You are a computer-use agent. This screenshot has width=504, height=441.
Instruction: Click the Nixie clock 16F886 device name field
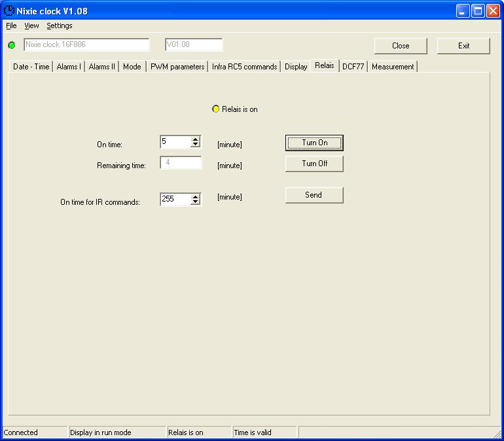86,44
